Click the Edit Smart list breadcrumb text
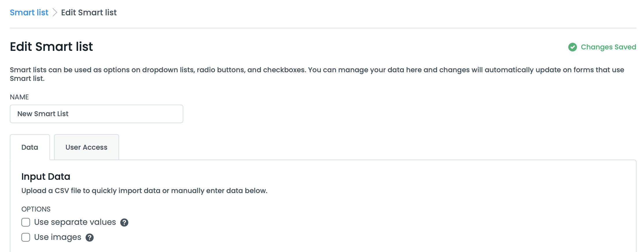 [x=89, y=12]
